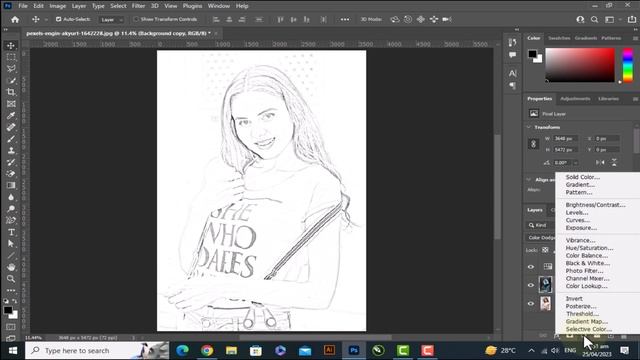Viewport: 640px width, 360px height.
Task: Open the Image menu
Action: pos(58,6)
